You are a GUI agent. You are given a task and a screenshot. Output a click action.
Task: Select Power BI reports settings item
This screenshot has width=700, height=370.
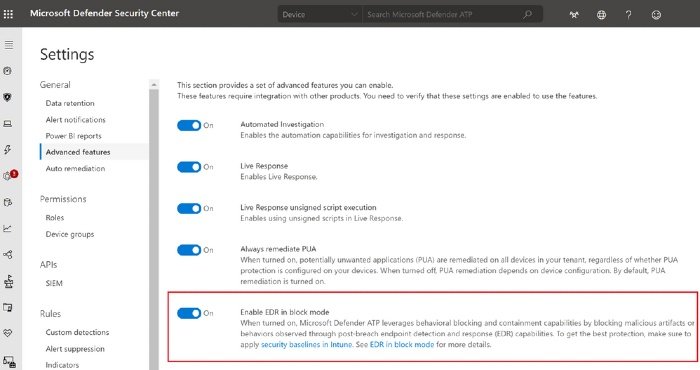pyautogui.click(x=74, y=136)
